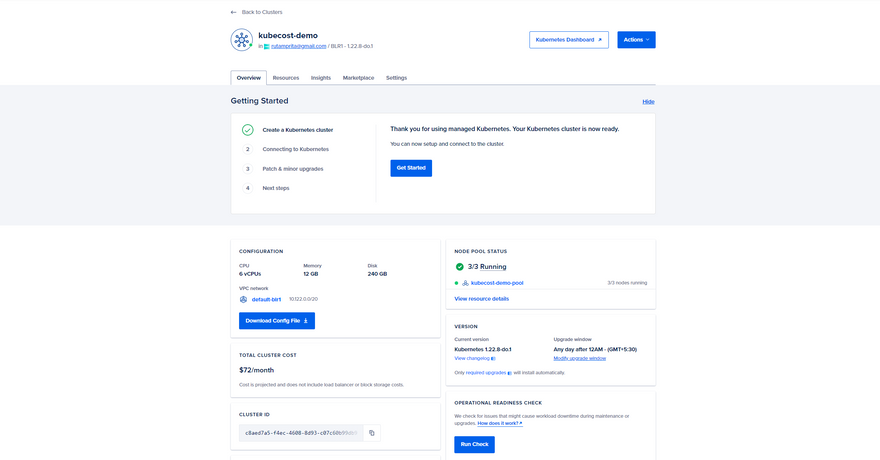Click the green check icon for Running status
The height and width of the screenshot is (460, 880).
460,267
